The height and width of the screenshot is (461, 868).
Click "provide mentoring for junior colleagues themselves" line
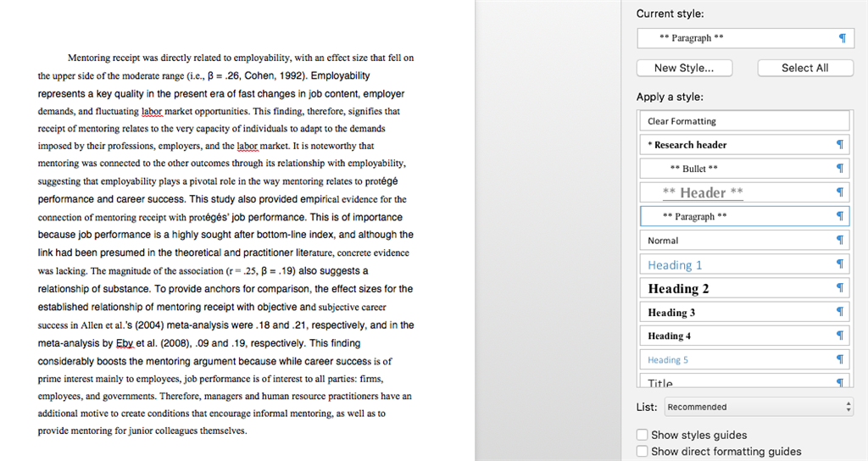pos(142,430)
